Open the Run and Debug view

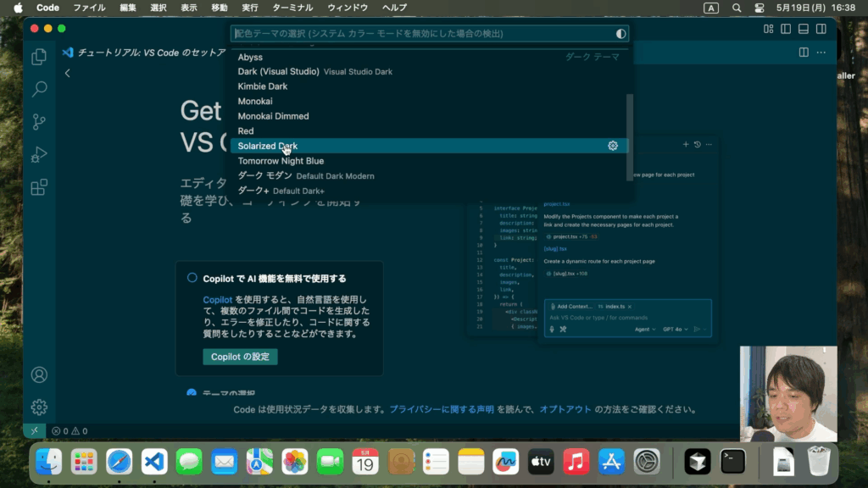pos(39,155)
